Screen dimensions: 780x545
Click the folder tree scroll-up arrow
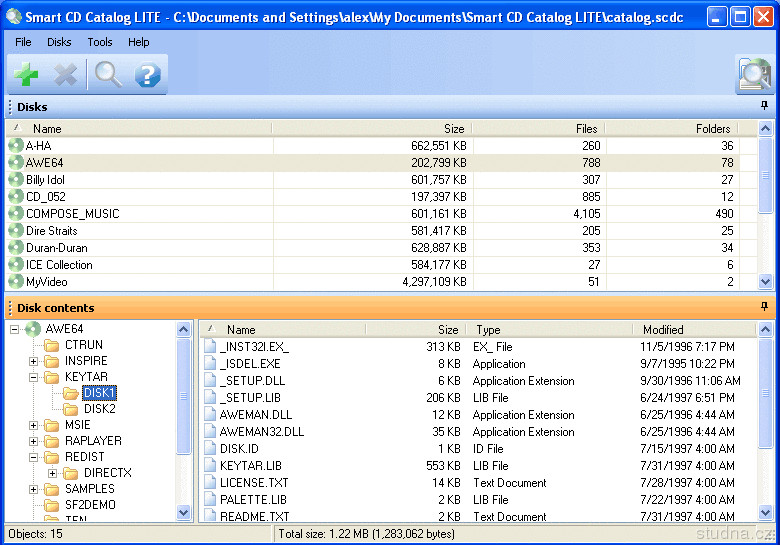click(x=184, y=329)
